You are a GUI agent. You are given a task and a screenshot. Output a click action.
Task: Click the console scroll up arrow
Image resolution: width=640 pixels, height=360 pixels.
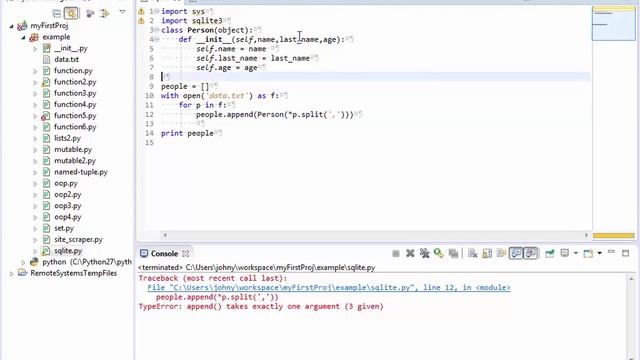pos(631,278)
